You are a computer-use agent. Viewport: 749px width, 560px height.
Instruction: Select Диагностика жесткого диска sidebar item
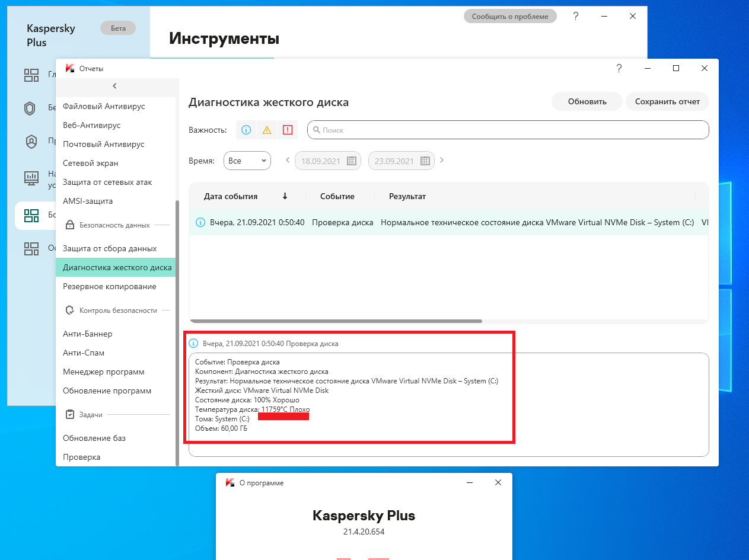(x=116, y=267)
